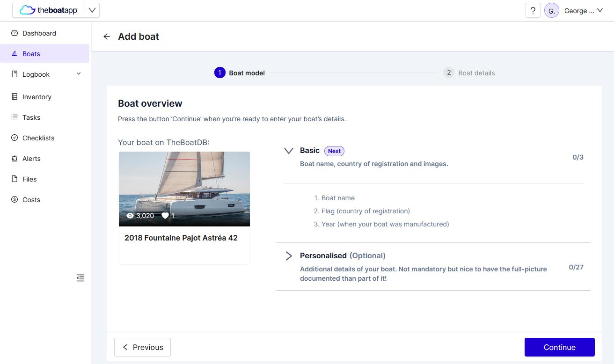Open the help question mark
This screenshot has width=614, height=364.
[x=533, y=10]
